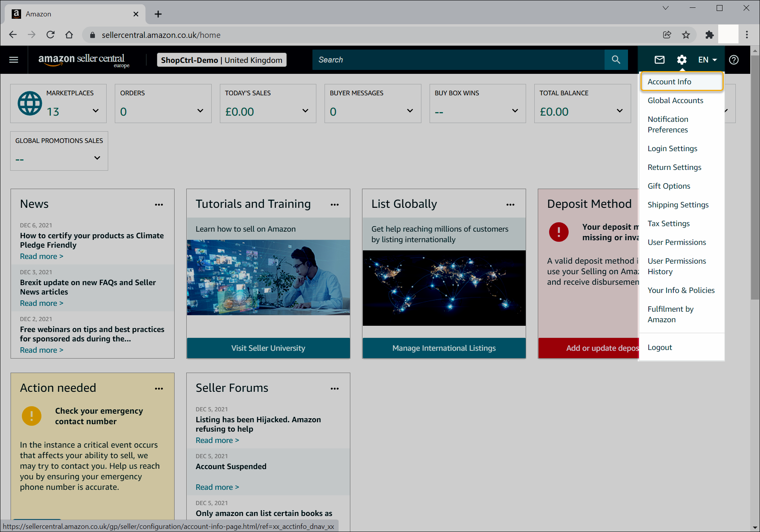Click Logout
The width and height of the screenshot is (760, 532).
[x=660, y=347]
